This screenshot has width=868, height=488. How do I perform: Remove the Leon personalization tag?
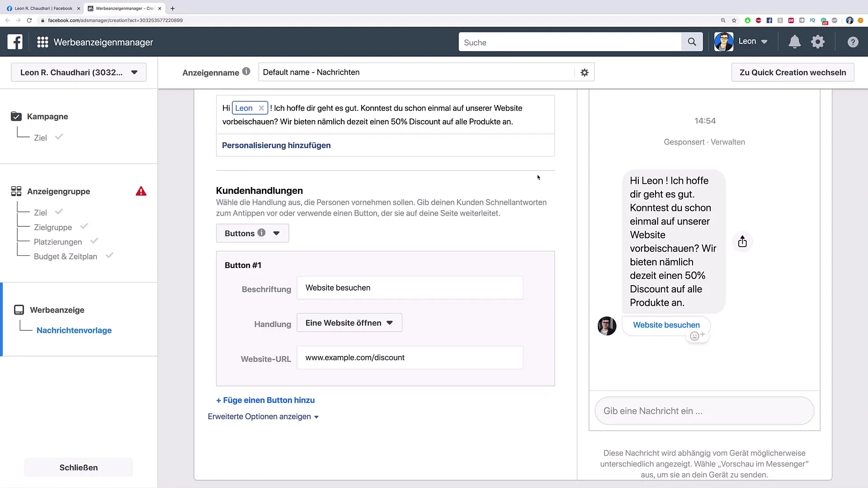point(261,108)
